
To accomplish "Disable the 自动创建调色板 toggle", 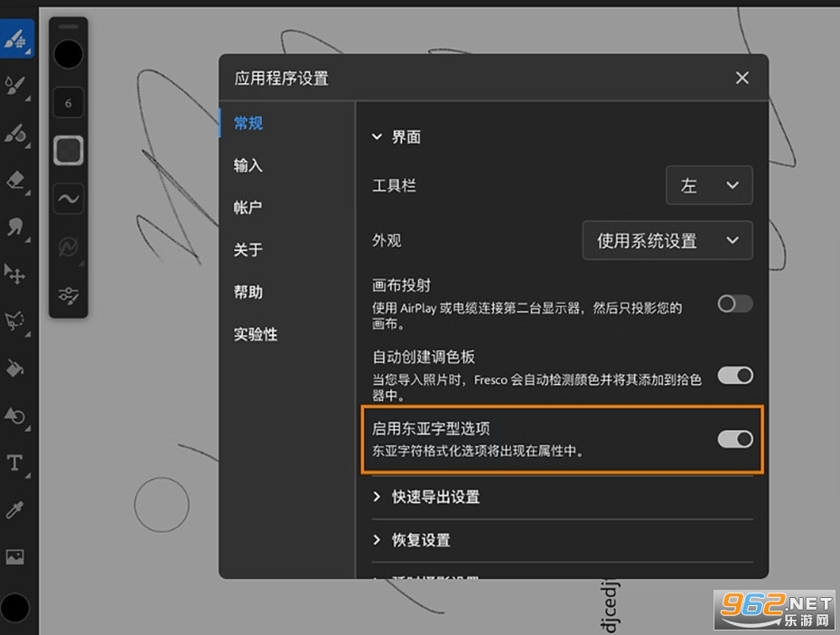I will (x=735, y=375).
